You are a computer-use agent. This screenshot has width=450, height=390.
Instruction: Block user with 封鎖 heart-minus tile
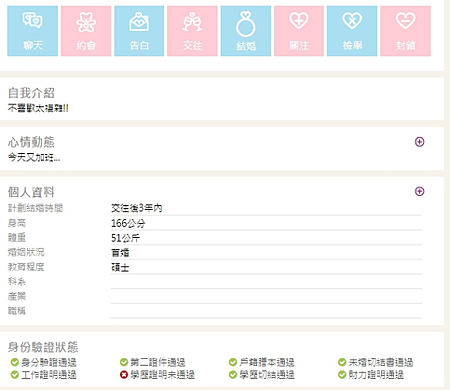click(405, 31)
